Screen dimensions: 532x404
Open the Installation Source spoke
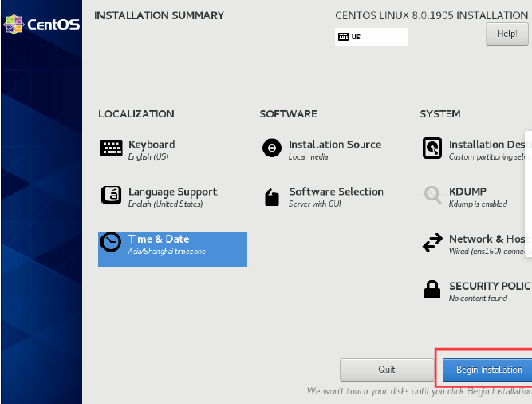pyautogui.click(x=321, y=149)
